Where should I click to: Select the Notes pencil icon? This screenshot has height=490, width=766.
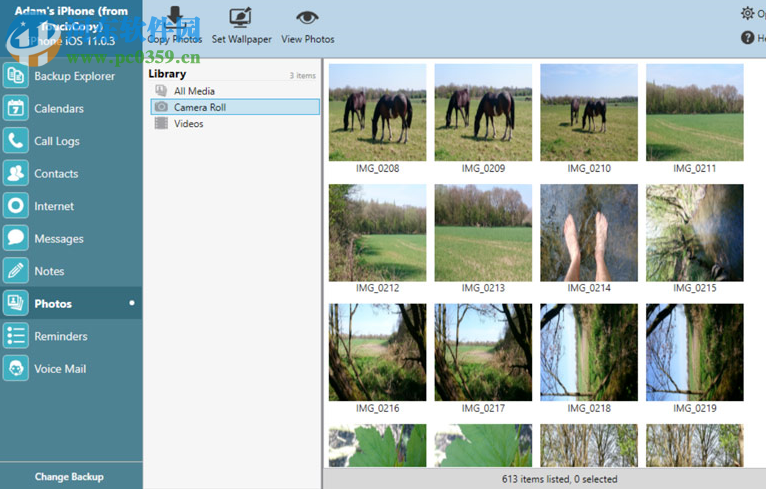(x=16, y=271)
